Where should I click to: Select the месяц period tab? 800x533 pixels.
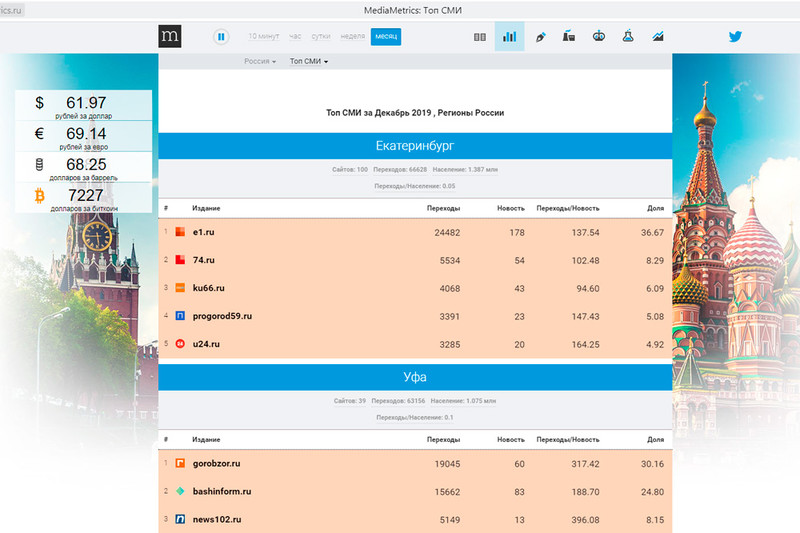pyautogui.click(x=386, y=37)
